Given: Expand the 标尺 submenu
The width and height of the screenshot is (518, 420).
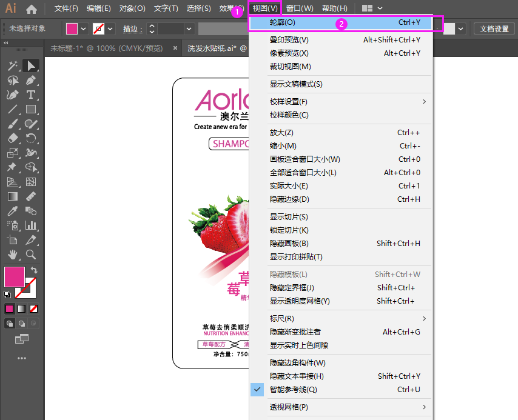Looking at the screenshot, I should (x=303, y=318).
